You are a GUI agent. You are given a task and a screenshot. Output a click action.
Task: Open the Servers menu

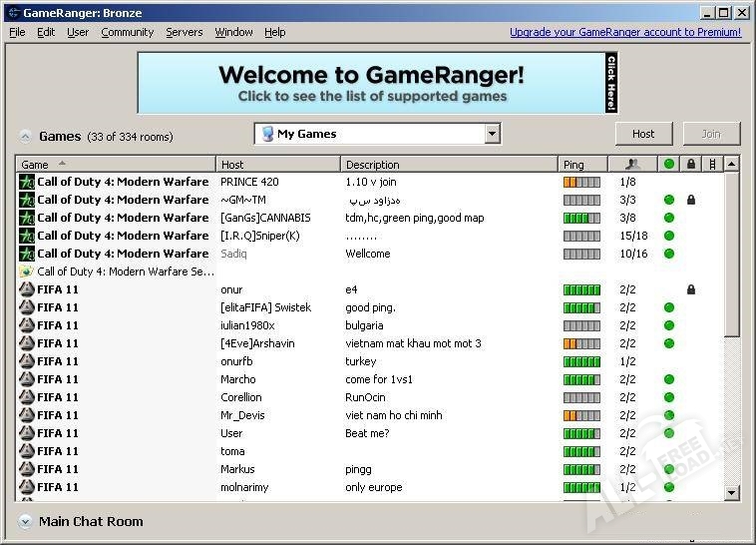[185, 32]
